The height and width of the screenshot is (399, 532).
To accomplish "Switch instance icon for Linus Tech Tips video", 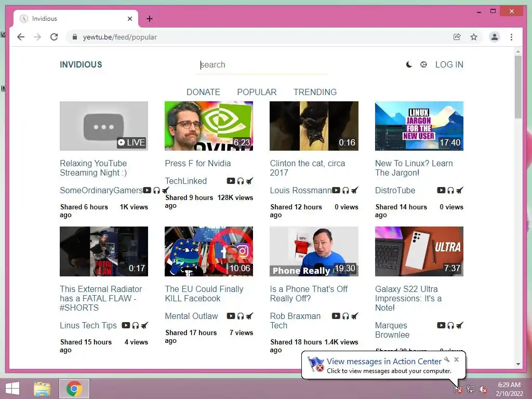I will (x=144, y=325).
